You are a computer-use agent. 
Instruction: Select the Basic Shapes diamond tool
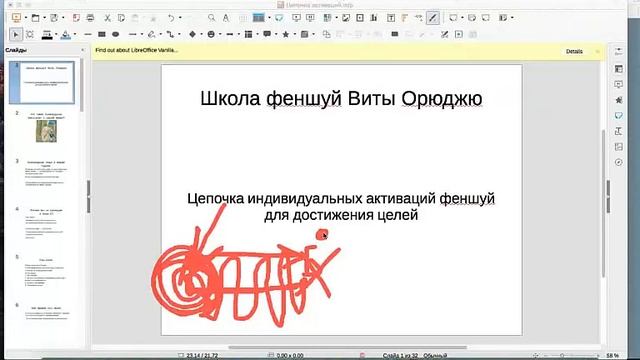192,35
